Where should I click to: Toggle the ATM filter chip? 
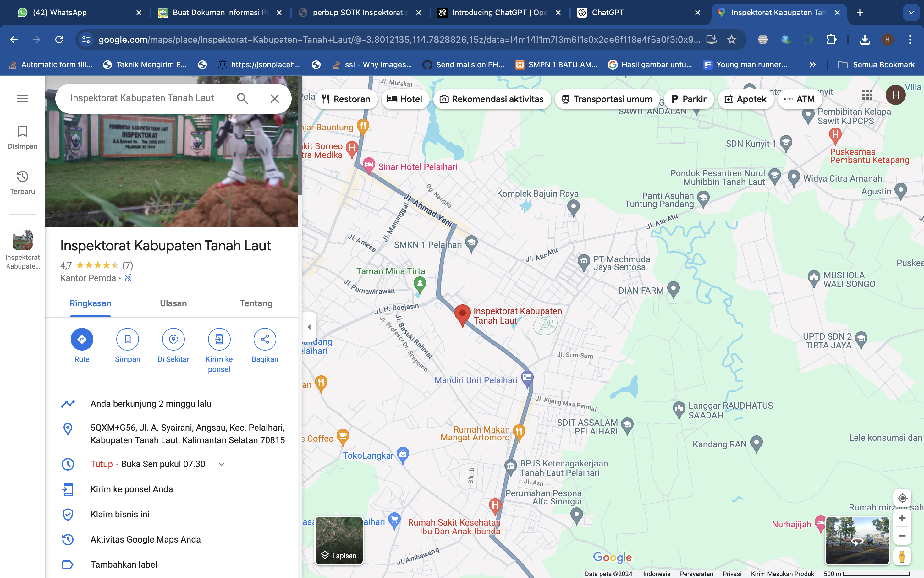800,99
